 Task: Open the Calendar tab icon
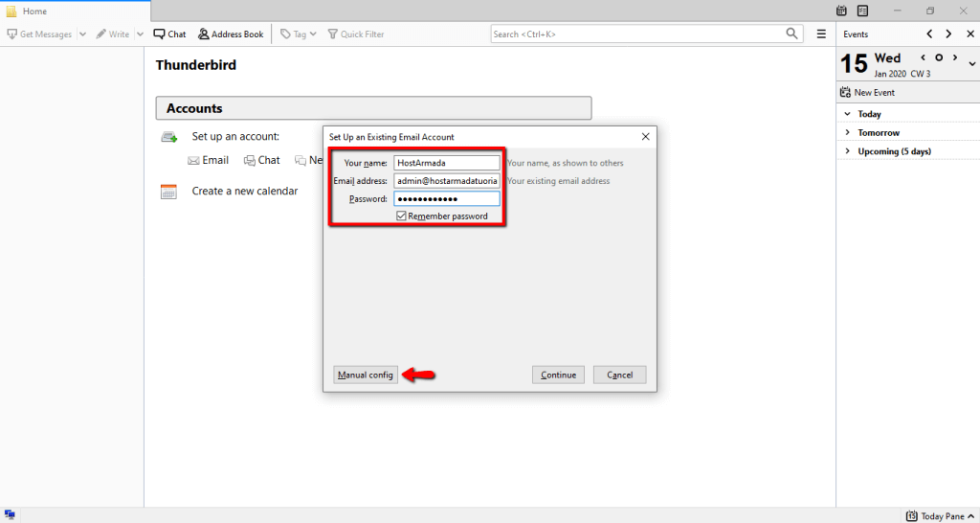pos(842,11)
